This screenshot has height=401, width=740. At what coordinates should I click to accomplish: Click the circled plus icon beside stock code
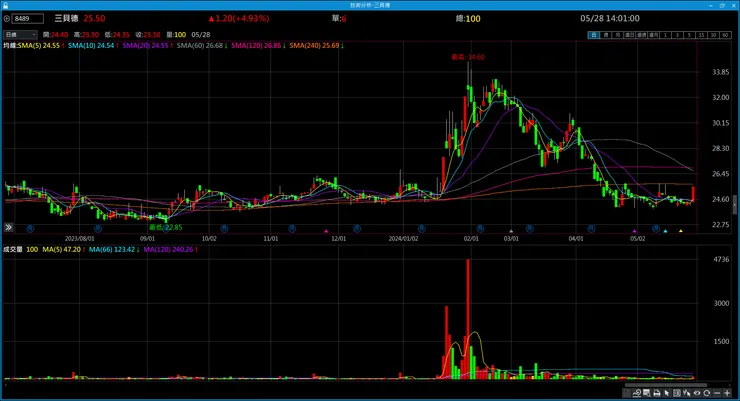point(7,18)
